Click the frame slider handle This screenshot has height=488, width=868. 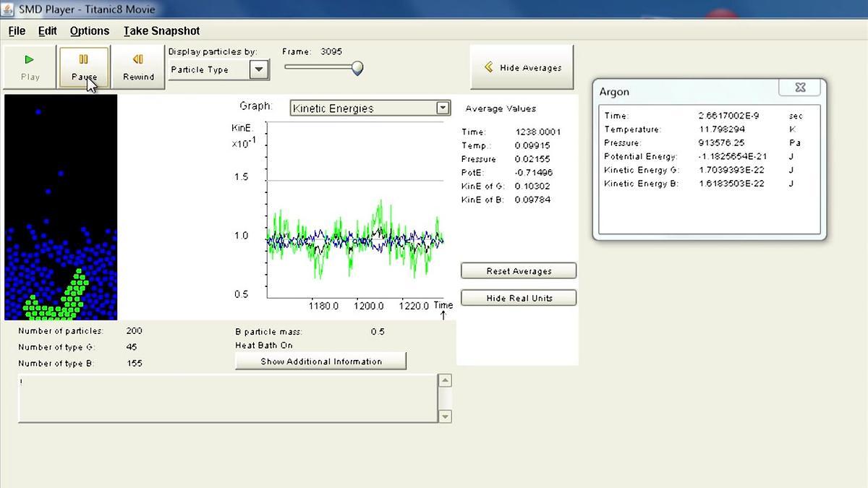[x=357, y=68]
